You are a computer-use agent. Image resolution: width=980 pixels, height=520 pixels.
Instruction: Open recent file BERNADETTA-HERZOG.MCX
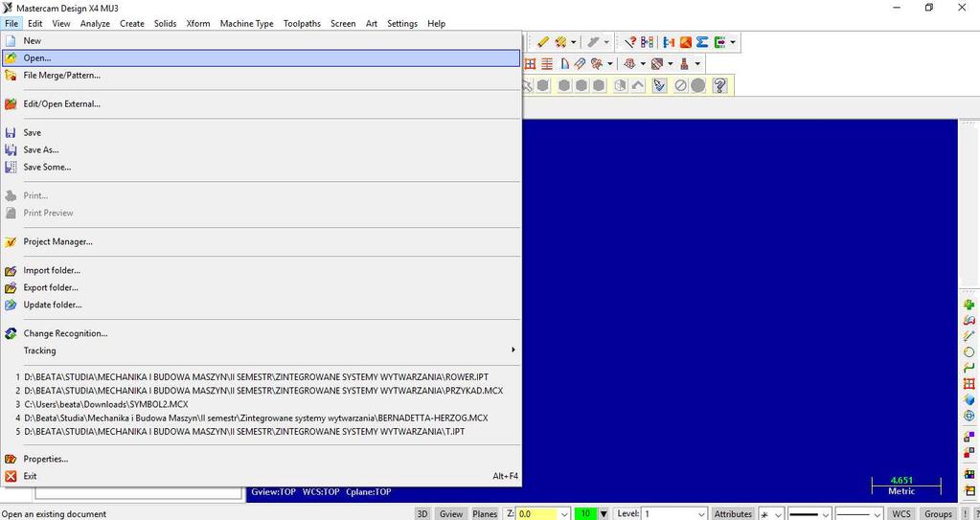[x=262, y=418]
